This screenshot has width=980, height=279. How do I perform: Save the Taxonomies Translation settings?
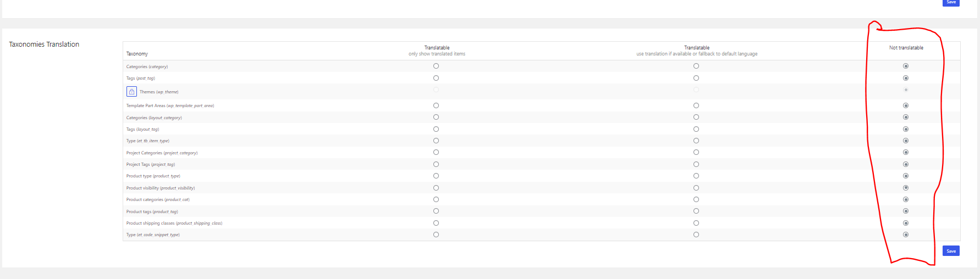(x=951, y=251)
